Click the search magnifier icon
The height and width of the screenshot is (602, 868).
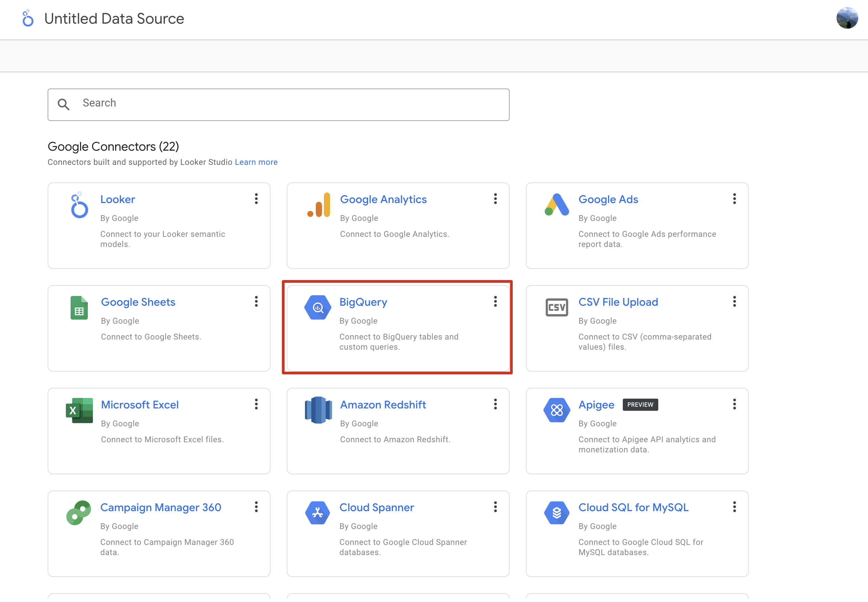[x=63, y=104]
